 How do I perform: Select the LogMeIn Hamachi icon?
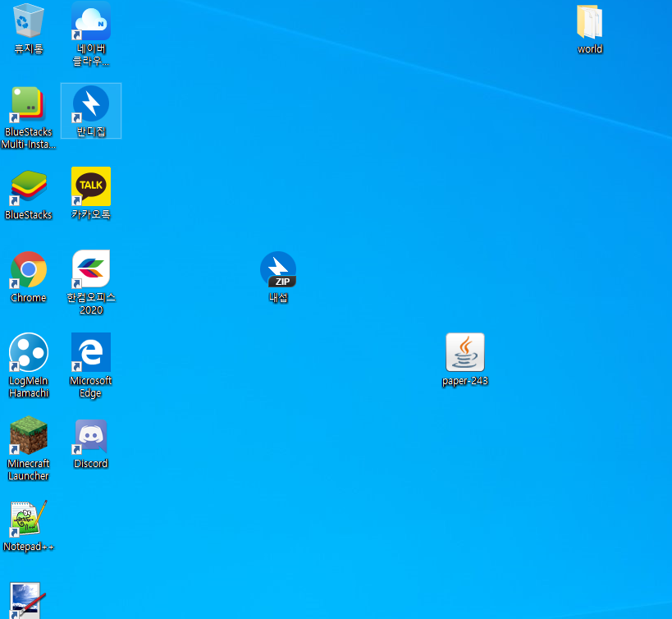(x=28, y=352)
